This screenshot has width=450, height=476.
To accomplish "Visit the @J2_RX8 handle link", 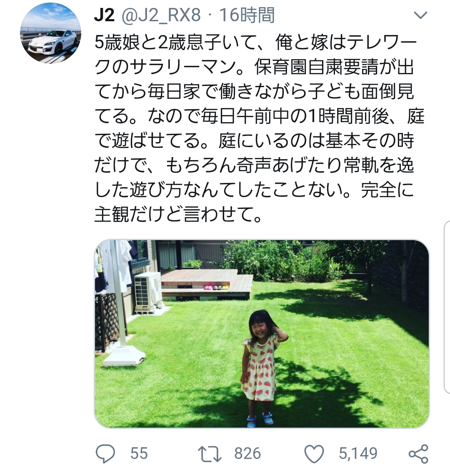I will [x=161, y=15].
